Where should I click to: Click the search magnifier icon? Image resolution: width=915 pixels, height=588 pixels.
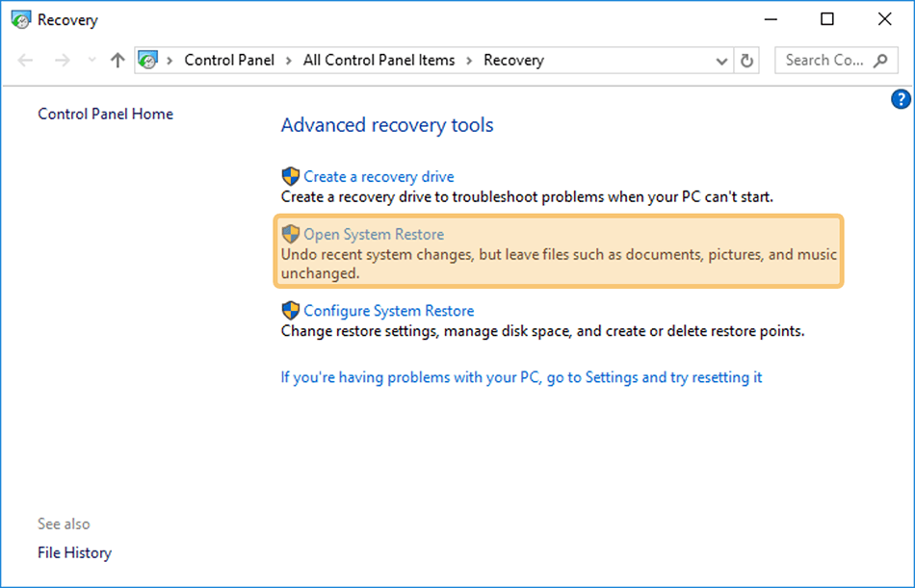coord(880,60)
